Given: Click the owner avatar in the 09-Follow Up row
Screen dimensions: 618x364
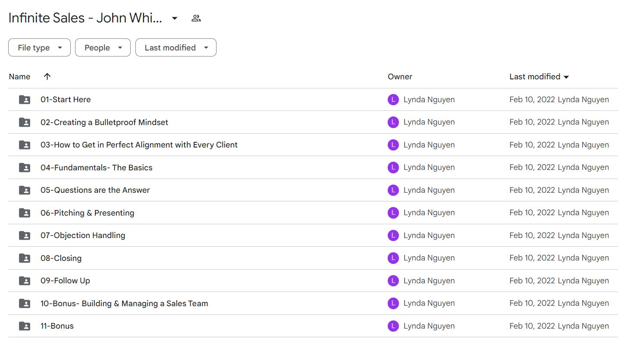Looking at the screenshot, I should pos(393,281).
